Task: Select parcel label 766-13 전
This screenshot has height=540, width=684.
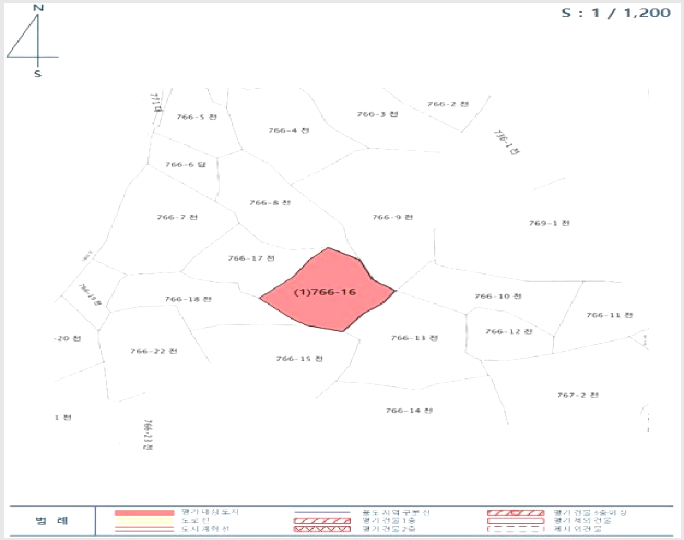Action: (414, 338)
